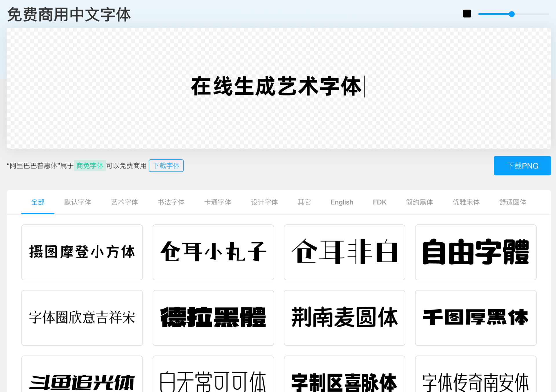
Task: Pick the 千图厚黑体 font card
Action: [x=475, y=318]
